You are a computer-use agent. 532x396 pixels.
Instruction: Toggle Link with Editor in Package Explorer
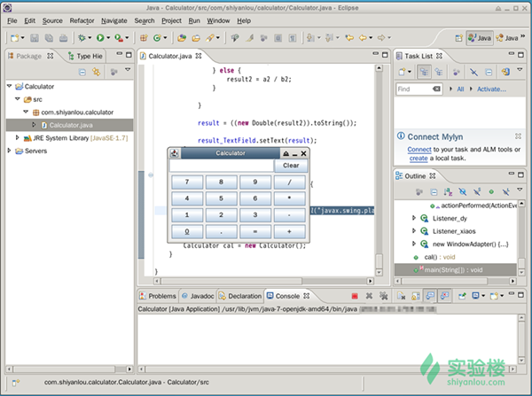pyautogui.click(x=97, y=72)
